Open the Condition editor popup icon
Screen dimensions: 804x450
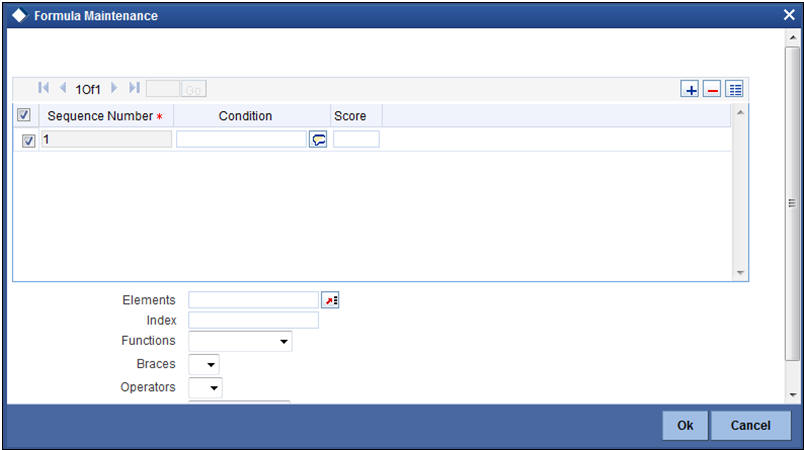pos(318,139)
